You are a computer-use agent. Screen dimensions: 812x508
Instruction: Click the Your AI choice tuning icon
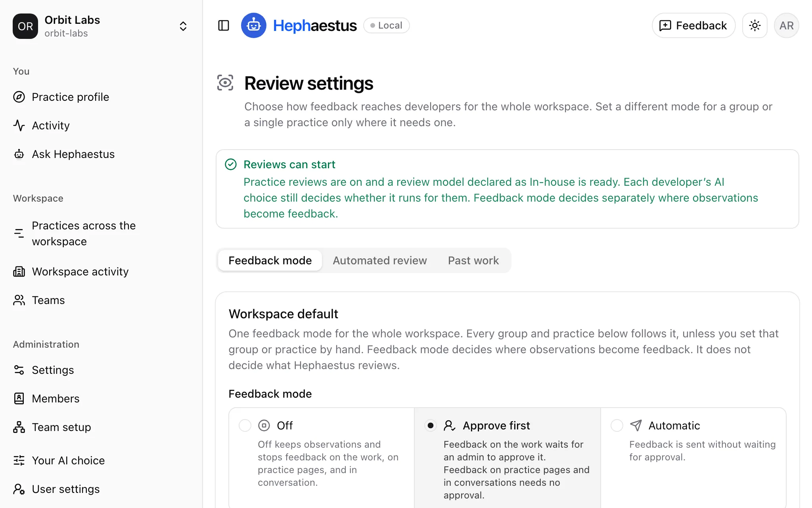(x=19, y=460)
